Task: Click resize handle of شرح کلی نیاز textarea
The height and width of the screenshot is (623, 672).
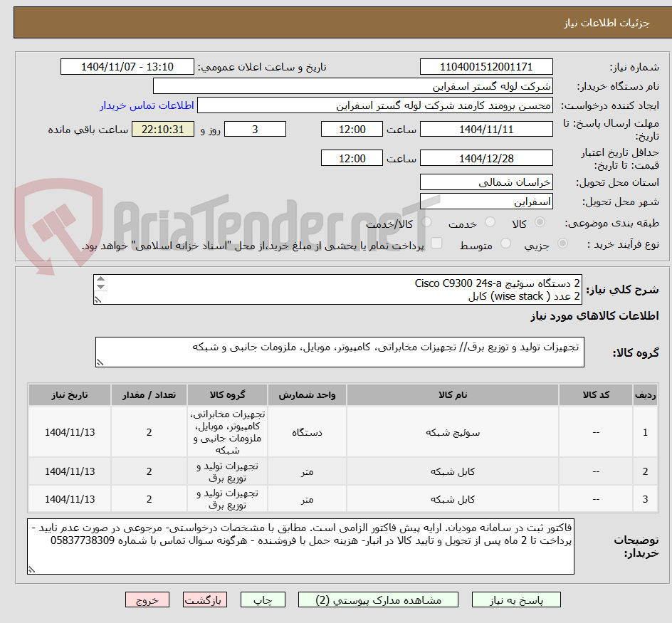Action: click(98, 300)
